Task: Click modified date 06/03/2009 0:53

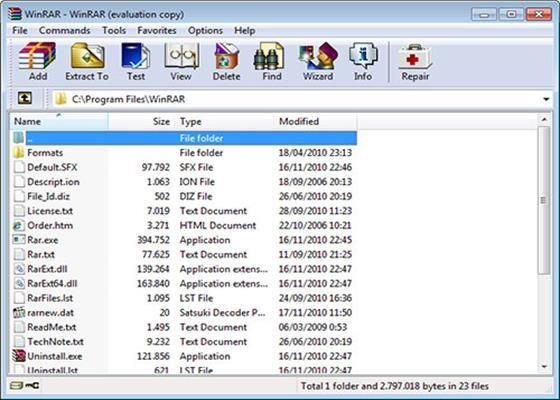Action: coord(313,327)
